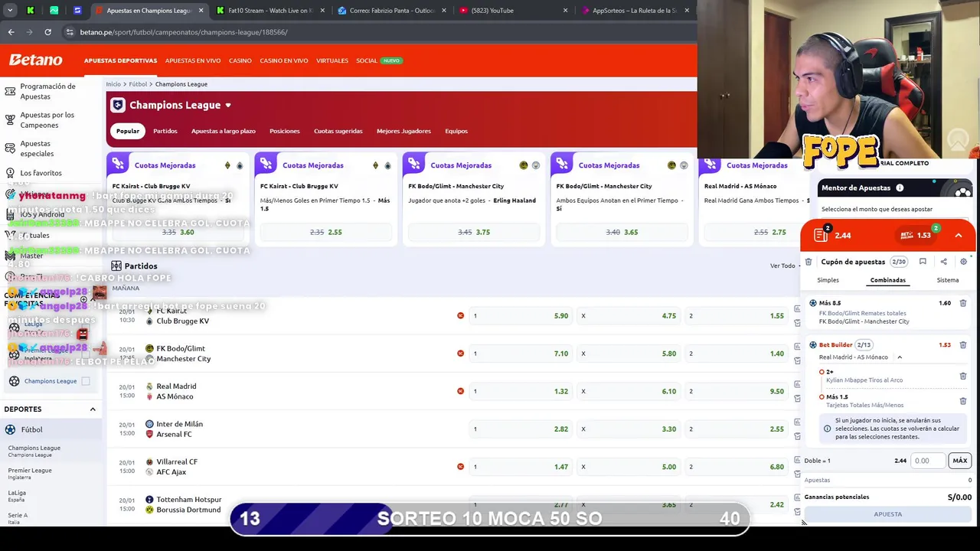
Task: Open Programación de Apuestas in sidebar
Action: click(47, 91)
